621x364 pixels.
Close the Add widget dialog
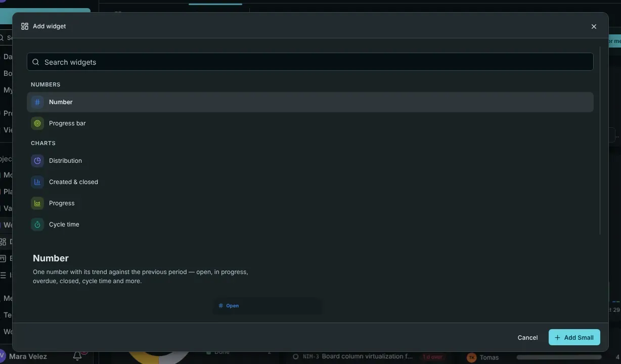pyautogui.click(x=594, y=26)
